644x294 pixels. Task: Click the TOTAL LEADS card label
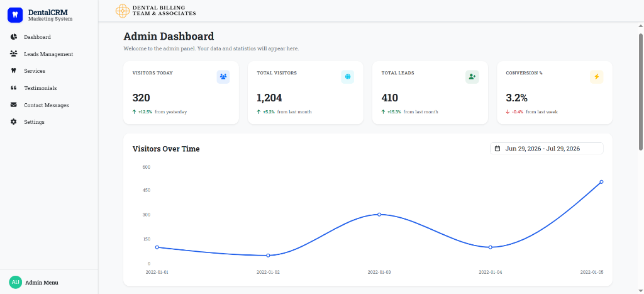tap(397, 73)
